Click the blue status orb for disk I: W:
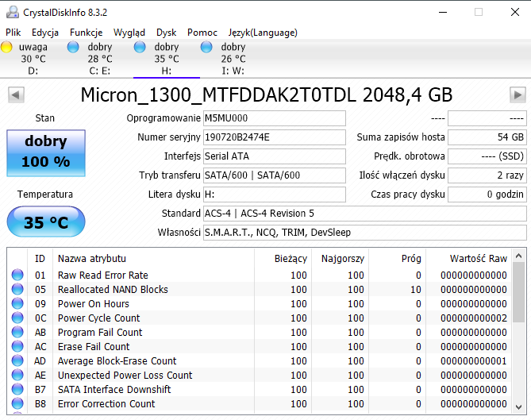The height and width of the screenshot is (420, 531). [x=206, y=48]
